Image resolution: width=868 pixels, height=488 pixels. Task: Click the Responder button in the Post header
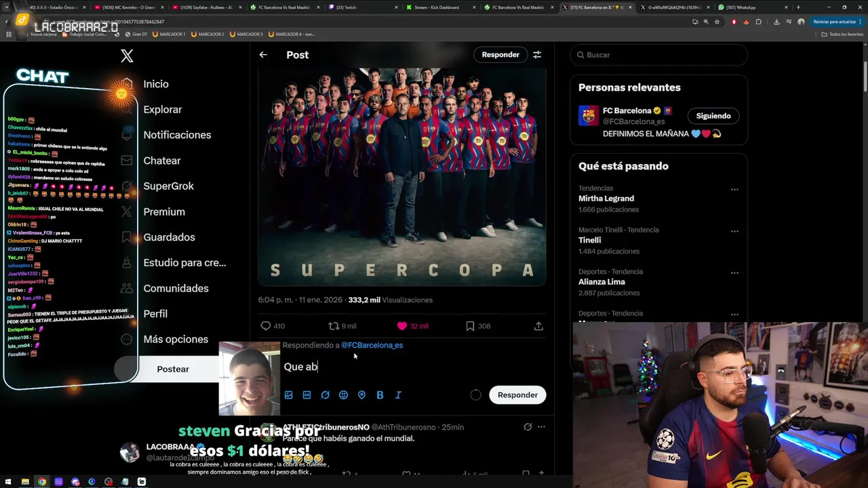(x=500, y=55)
